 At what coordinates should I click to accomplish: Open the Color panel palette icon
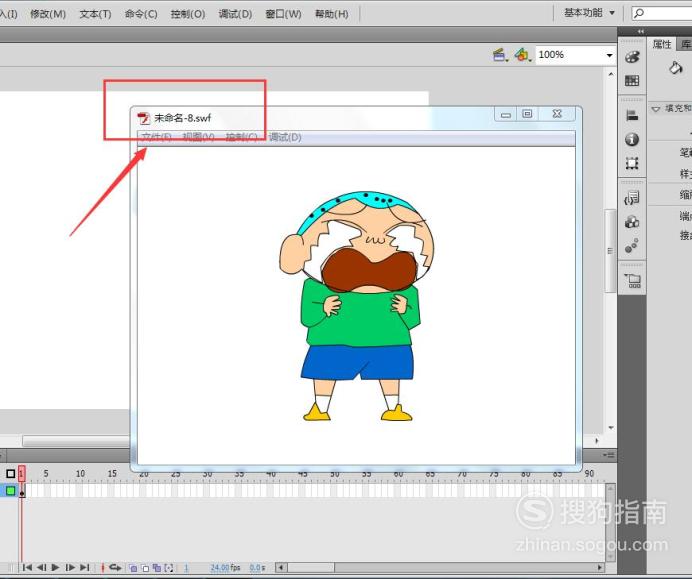coord(632,57)
